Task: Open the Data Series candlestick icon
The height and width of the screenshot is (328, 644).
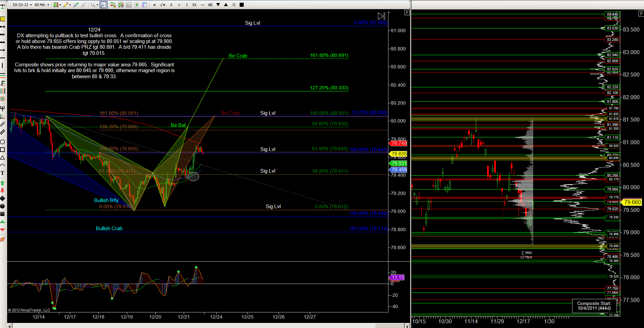Action: 121,5
